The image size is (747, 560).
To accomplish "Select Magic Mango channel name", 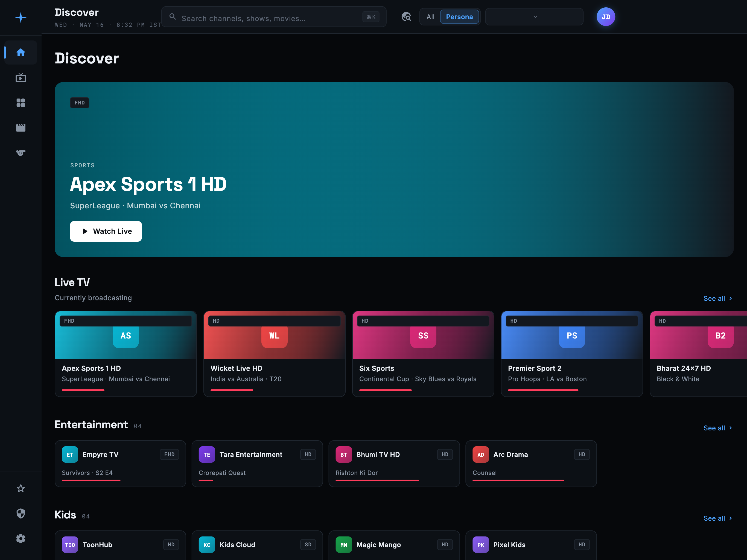I will (x=378, y=544).
